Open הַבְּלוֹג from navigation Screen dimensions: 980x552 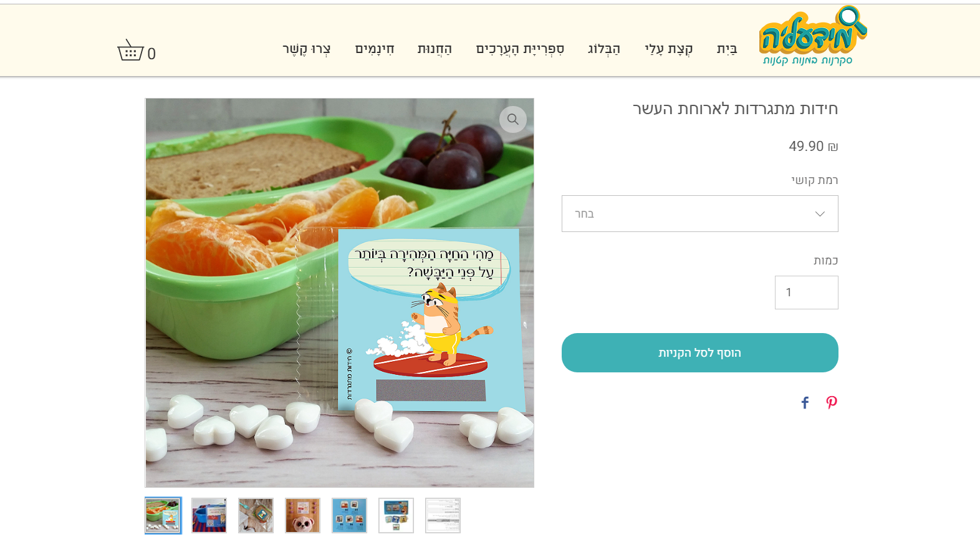(603, 49)
